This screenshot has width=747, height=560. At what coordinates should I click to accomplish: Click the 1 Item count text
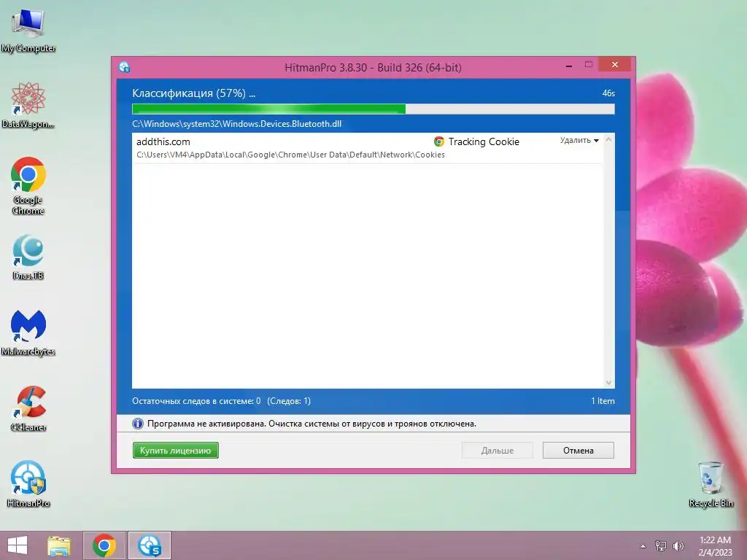click(603, 401)
